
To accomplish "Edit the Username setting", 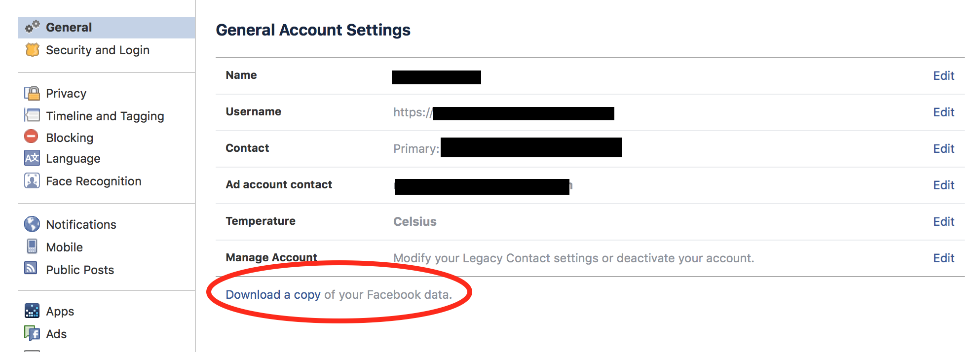I will 943,112.
